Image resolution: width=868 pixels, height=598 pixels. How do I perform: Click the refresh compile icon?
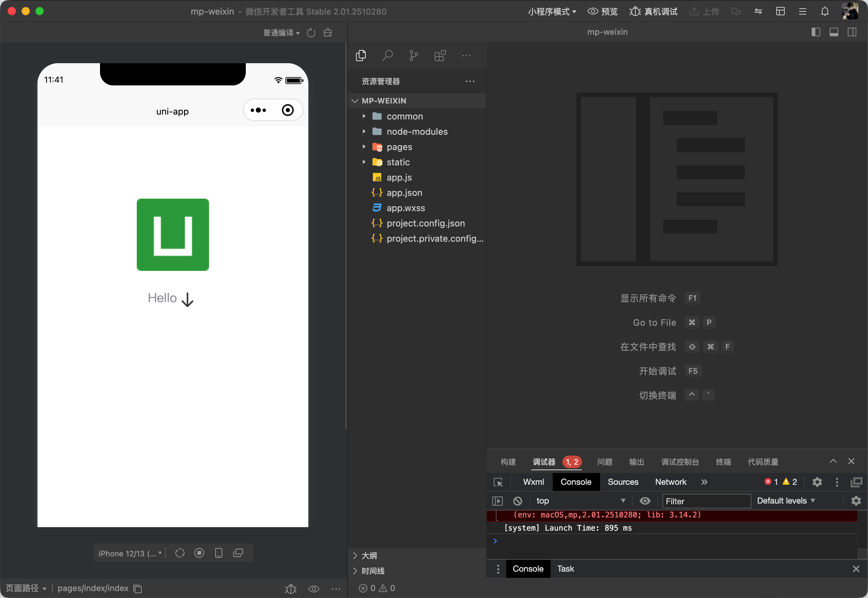[x=311, y=33]
